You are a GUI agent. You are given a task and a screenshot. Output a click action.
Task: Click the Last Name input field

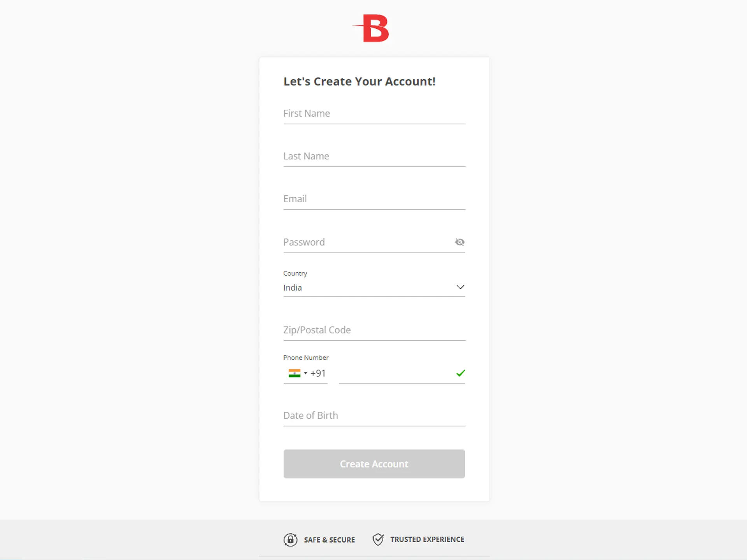point(374,155)
